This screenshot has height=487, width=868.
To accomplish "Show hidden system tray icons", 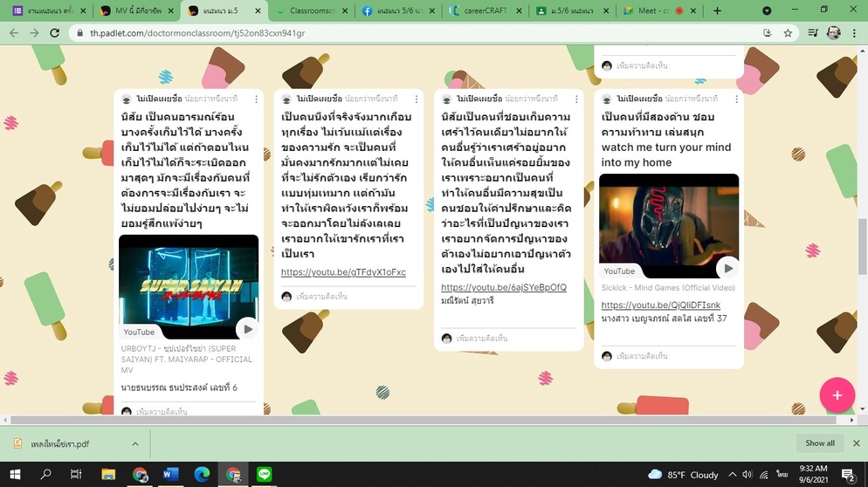I will pyautogui.click(x=733, y=474).
